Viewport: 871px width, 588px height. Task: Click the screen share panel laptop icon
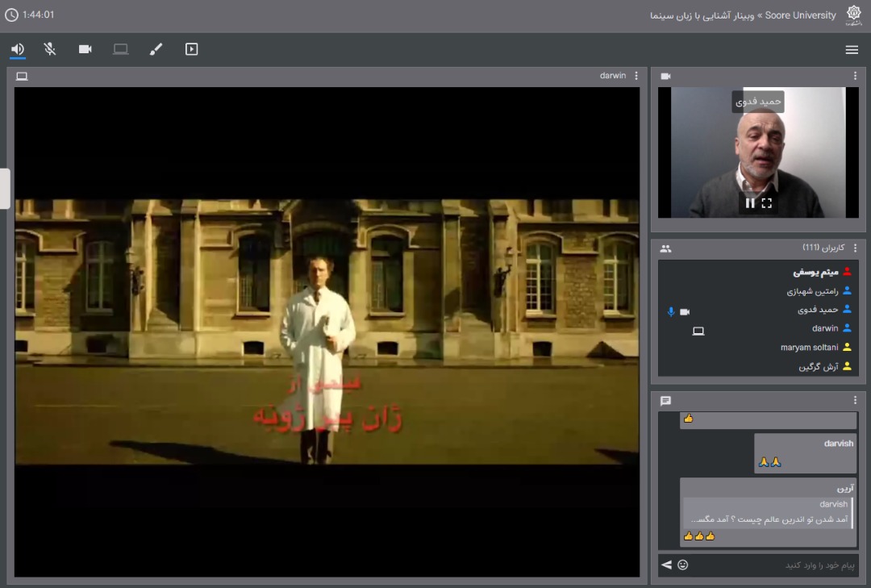pos(22,76)
